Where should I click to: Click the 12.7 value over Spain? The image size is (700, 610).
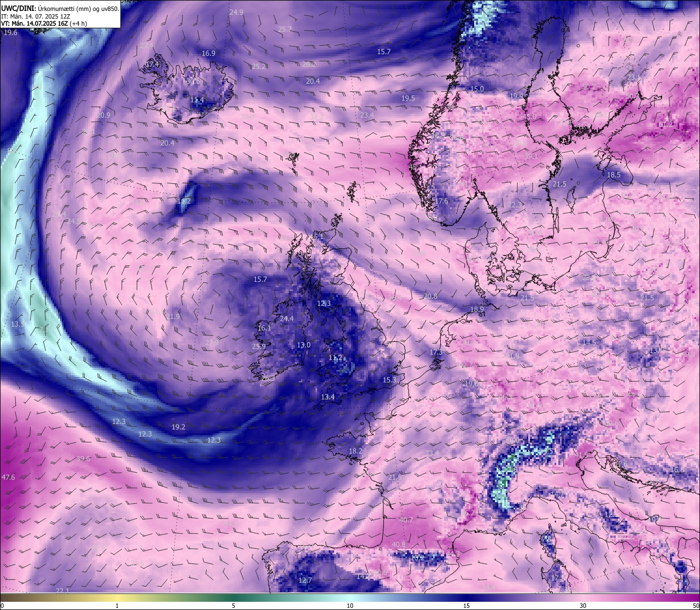[305, 580]
